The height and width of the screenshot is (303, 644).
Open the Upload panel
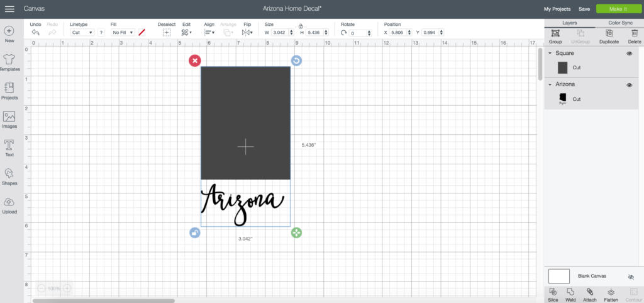(9, 205)
